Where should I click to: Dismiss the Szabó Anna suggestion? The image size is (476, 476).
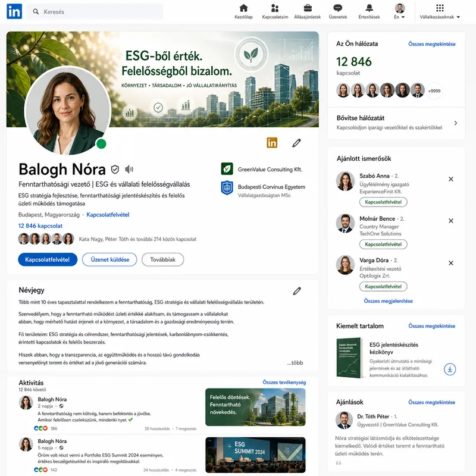451,179
